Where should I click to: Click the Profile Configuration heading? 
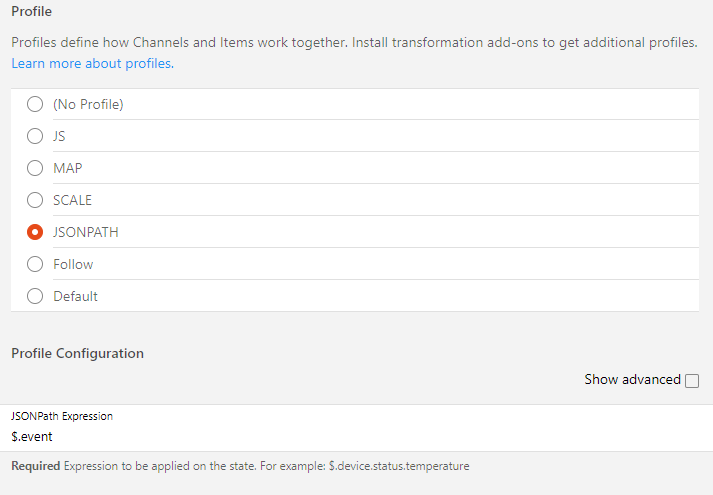[x=77, y=353]
